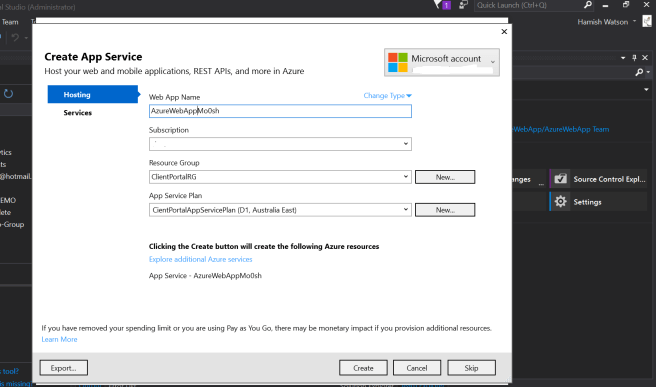
Task: Click the AzureWebApp Team link
Action: (x=561, y=129)
